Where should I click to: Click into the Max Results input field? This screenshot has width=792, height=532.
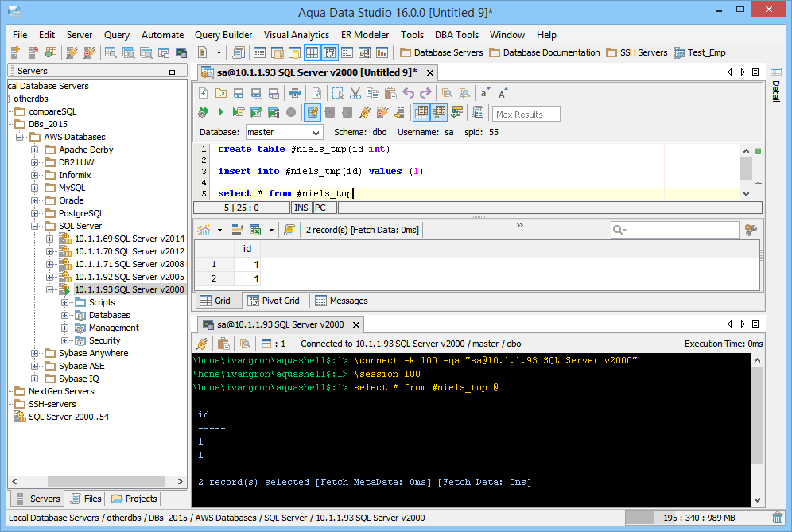526,114
